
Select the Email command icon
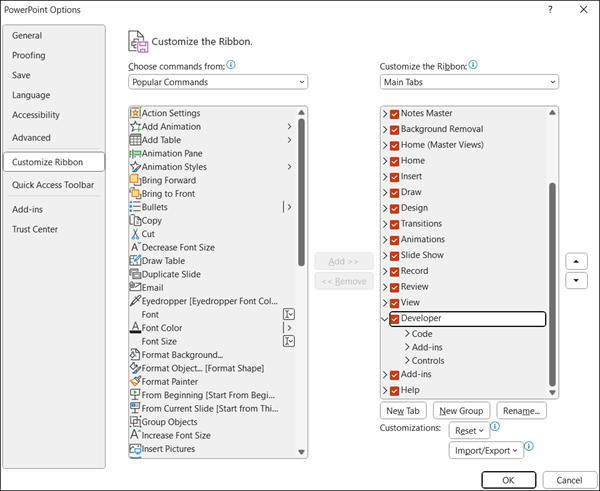click(135, 287)
